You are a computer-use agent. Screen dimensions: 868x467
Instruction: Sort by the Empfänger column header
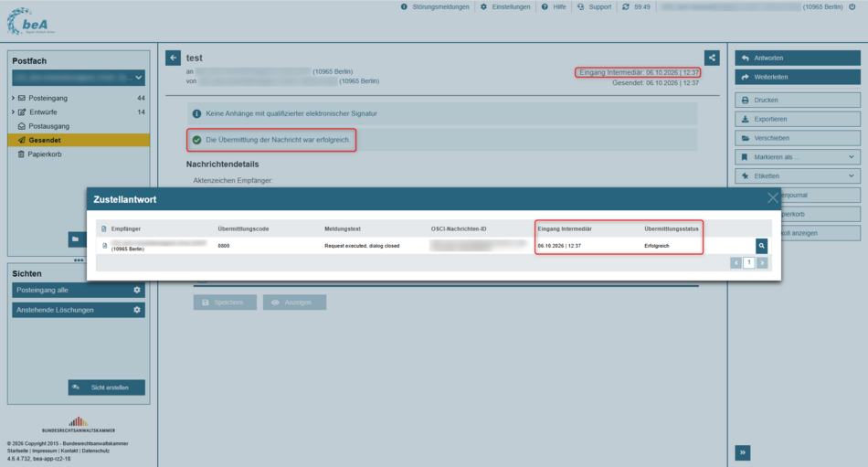pyautogui.click(x=126, y=228)
